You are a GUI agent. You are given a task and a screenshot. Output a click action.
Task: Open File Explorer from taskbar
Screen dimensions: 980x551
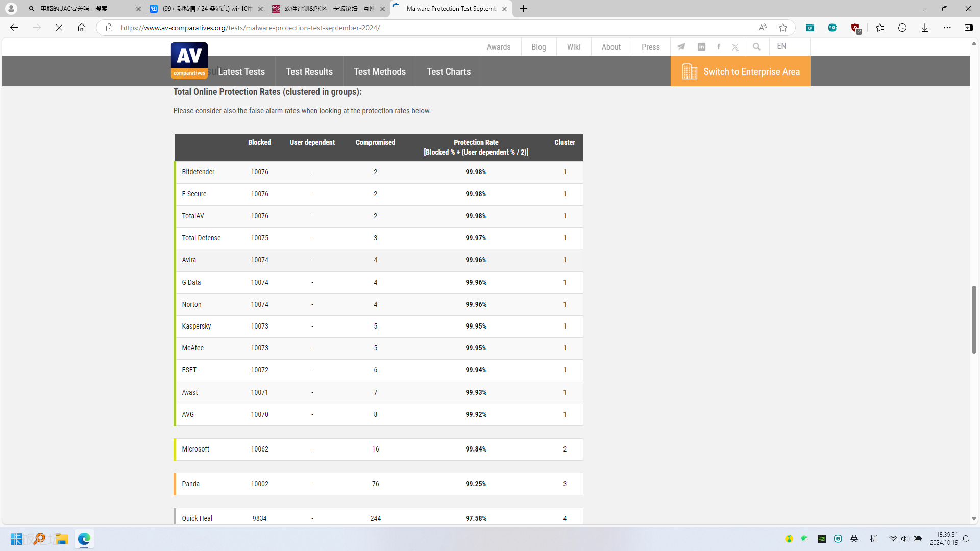click(61, 539)
